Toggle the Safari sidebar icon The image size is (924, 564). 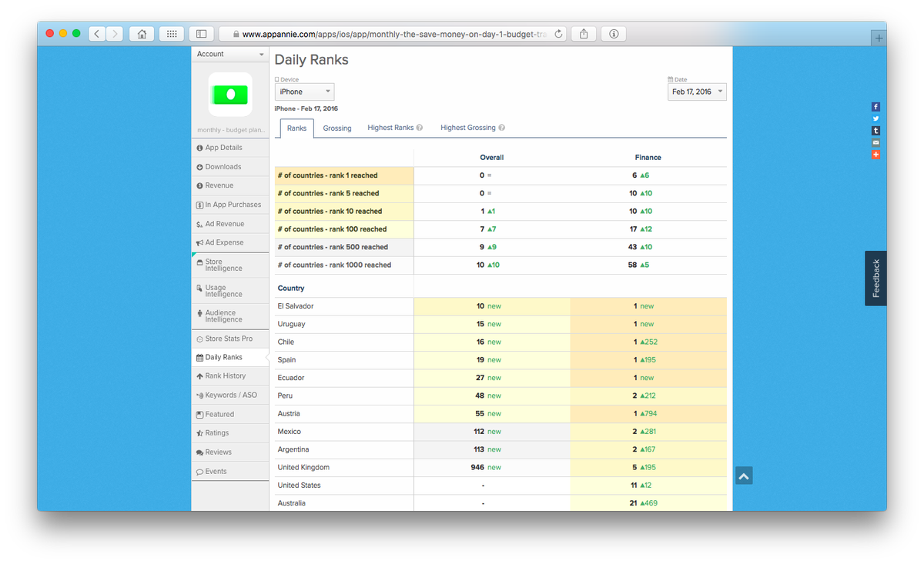click(x=201, y=34)
